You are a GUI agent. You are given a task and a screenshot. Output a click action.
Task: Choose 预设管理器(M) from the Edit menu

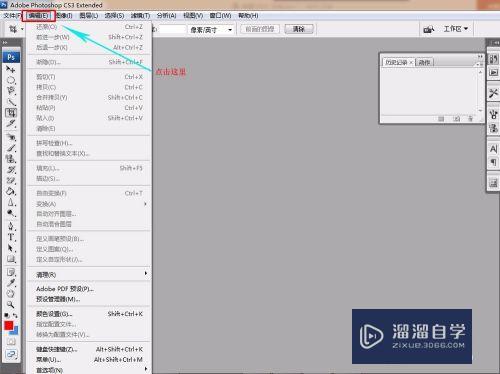pyautogui.click(x=89, y=299)
